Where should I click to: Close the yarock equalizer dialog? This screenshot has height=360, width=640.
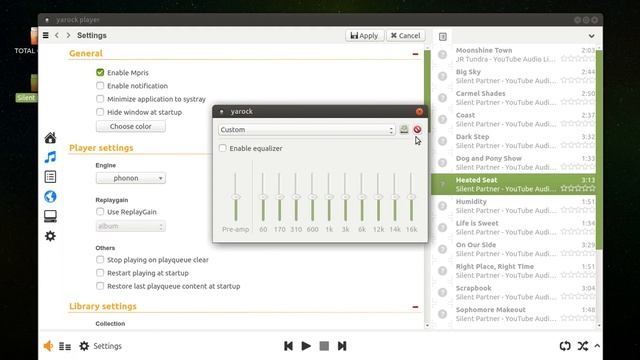419,111
